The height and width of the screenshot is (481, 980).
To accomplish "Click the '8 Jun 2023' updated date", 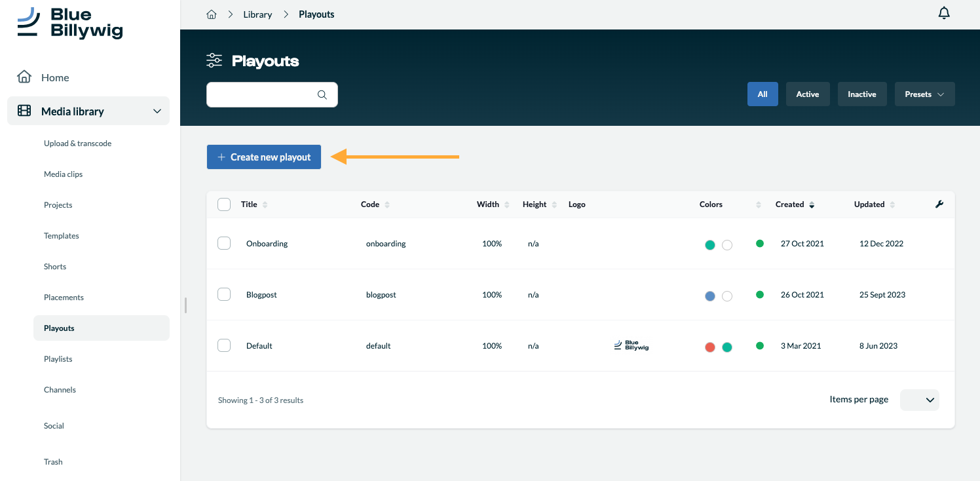I will pos(878,346).
